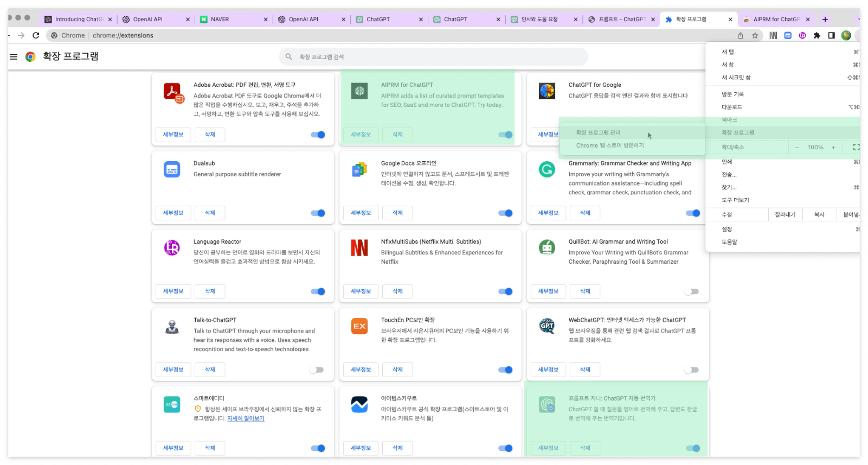Click the Language Reactor card logo

coord(172,248)
